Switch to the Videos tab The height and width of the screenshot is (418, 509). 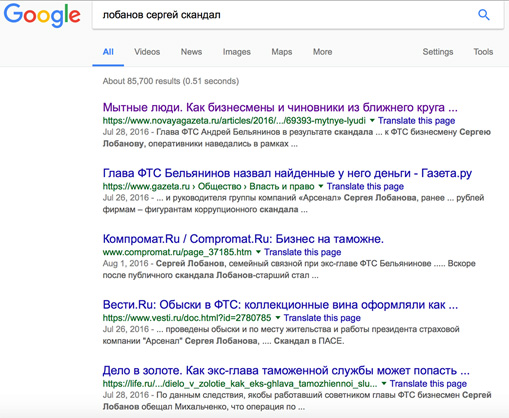(147, 52)
